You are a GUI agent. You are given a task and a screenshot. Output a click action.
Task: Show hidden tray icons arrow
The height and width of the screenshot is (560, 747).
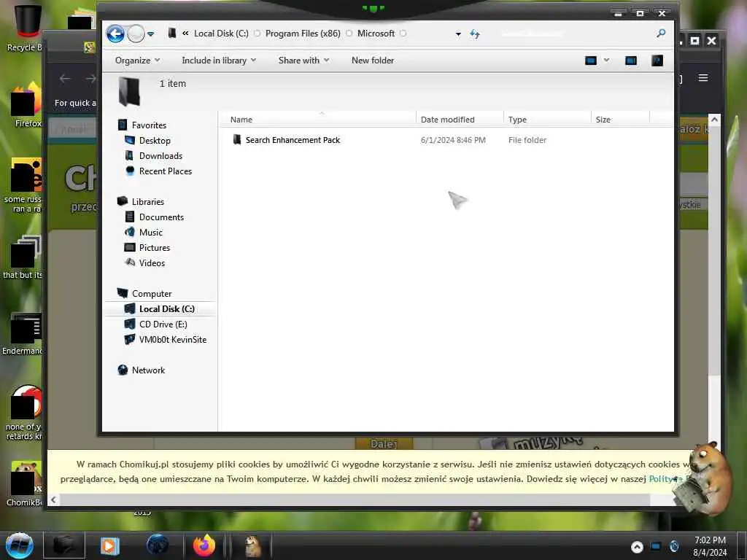638,547
